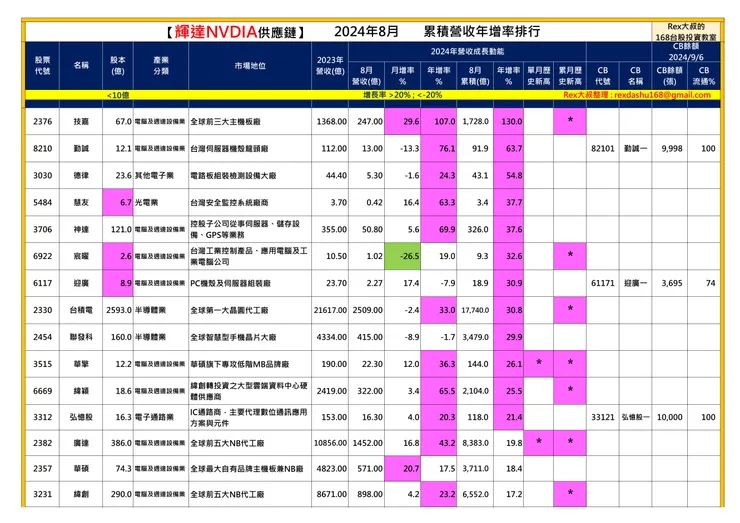The width and height of the screenshot is (740, 523).
Task: Select the 市場地位 column header
Action: coord(250,66)
